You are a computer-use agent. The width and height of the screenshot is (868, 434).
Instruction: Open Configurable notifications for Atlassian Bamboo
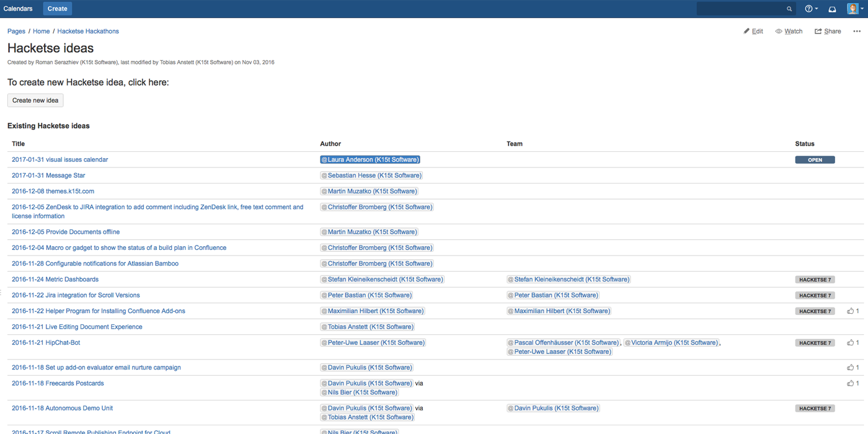(x=95, y=263)
